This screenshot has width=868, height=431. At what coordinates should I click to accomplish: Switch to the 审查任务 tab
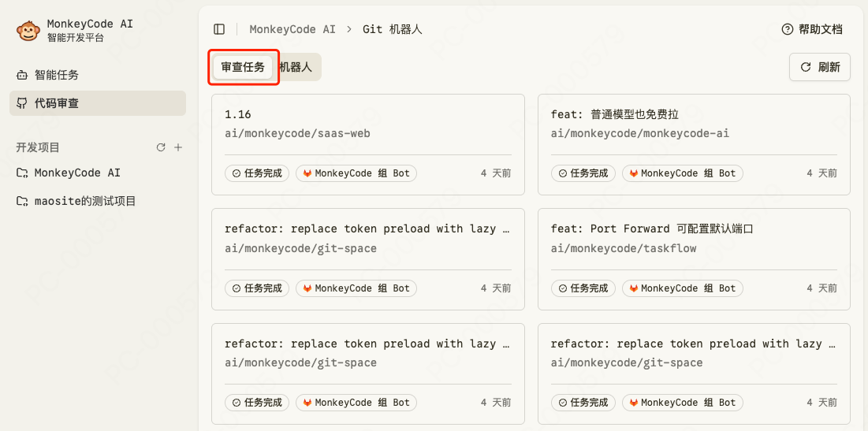(x=243, y=67)
